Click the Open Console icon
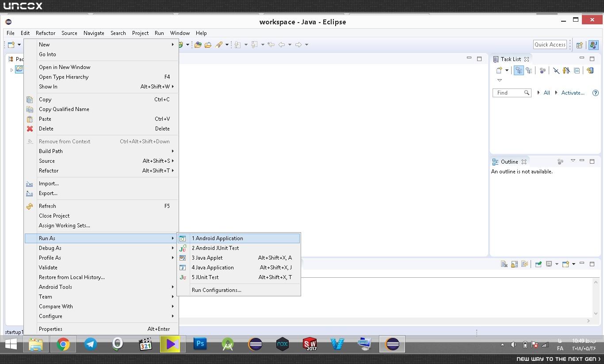The width and height of the screenshot is (604, 364). [x=566, y=264]
